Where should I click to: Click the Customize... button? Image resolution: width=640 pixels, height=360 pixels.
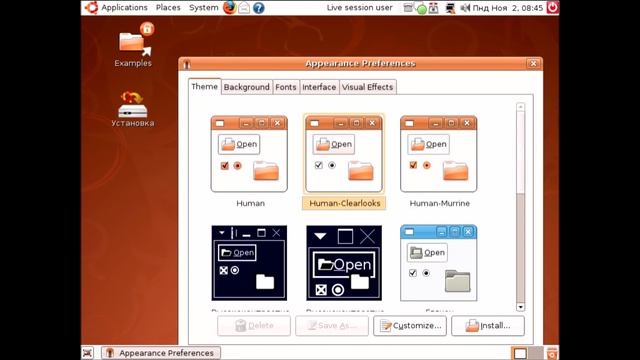pyautogui.click(x=410, y=326)
